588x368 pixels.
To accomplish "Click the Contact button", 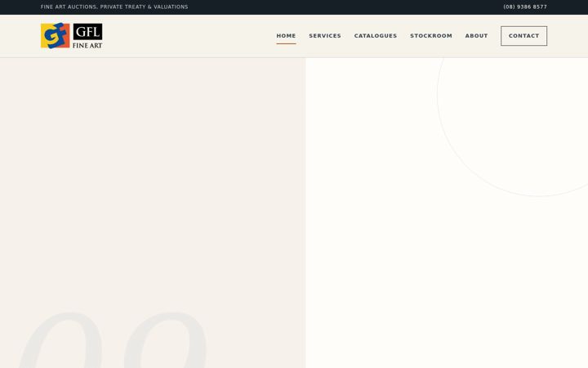I will [x=523, y=36].
